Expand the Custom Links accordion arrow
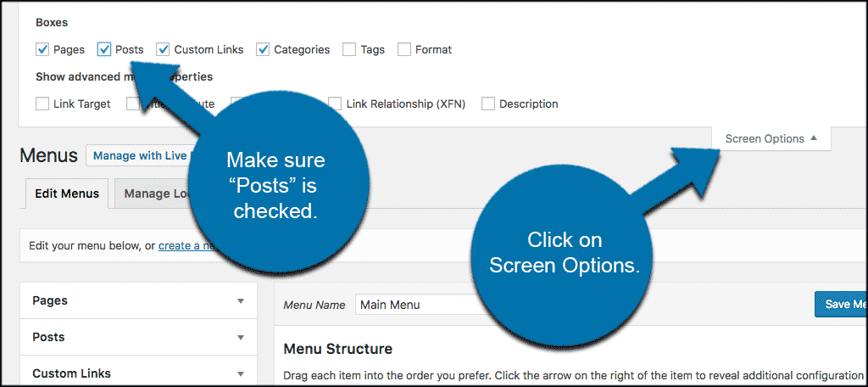868x387 pixels. click(241, 373)
